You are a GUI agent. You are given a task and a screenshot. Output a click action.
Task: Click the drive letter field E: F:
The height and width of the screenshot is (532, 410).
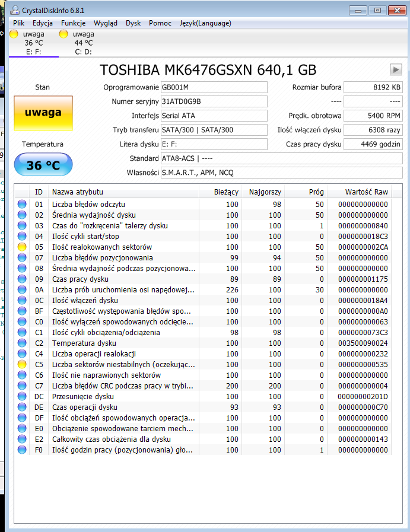[214, 144]
